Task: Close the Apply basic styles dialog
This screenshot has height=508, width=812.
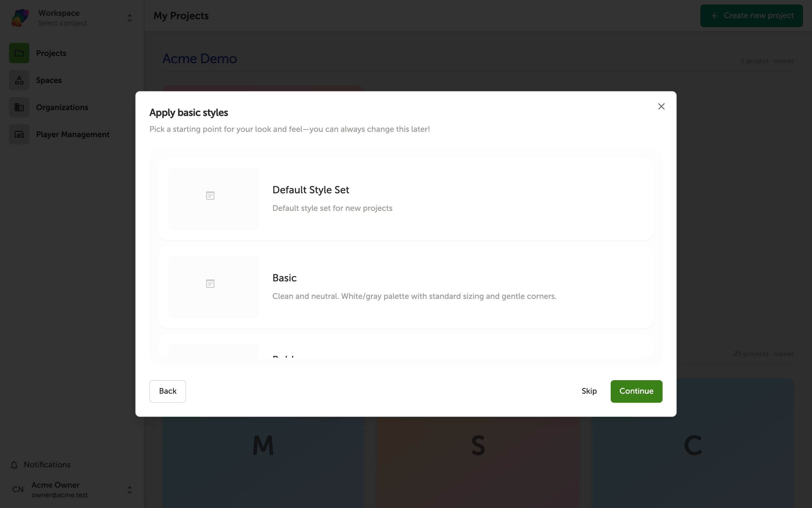Action: 661,106
